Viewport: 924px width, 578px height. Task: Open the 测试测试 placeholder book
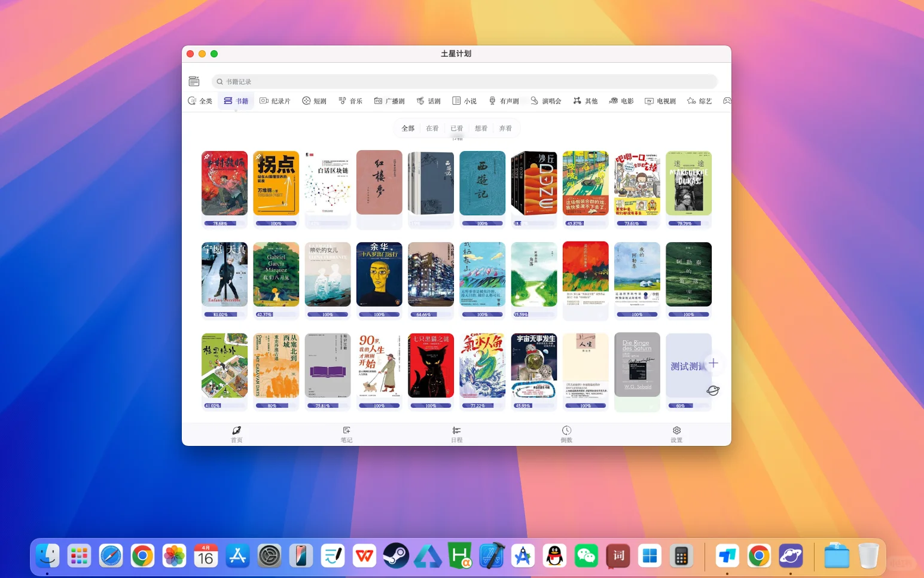pyautogui.click(x=689, y=365)
